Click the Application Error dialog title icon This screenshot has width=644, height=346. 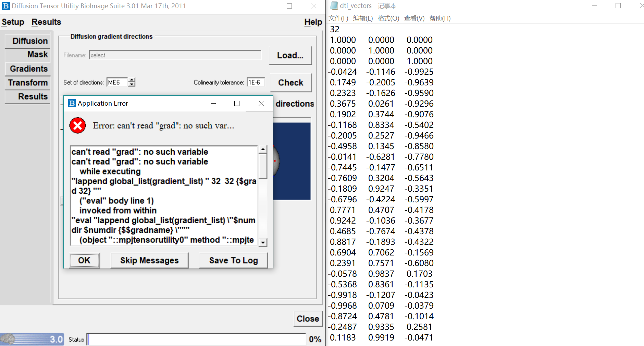72,103
